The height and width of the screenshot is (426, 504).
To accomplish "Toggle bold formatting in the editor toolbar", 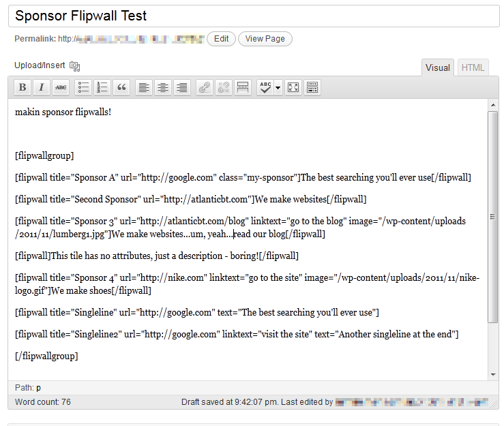I will pos(23,87).
